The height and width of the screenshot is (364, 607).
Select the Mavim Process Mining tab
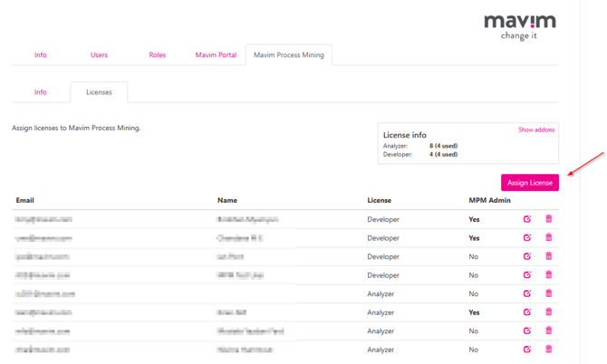289,55
